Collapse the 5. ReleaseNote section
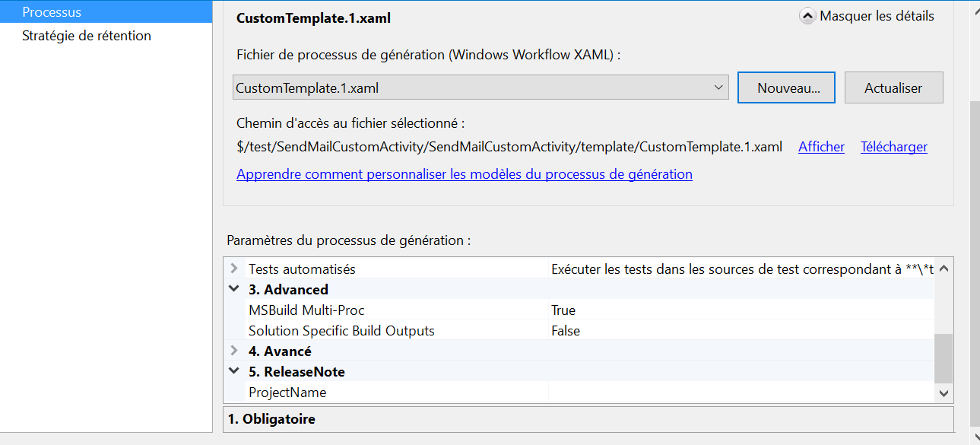Viewport: 980px width, 445px height. (x=234, y=372)
